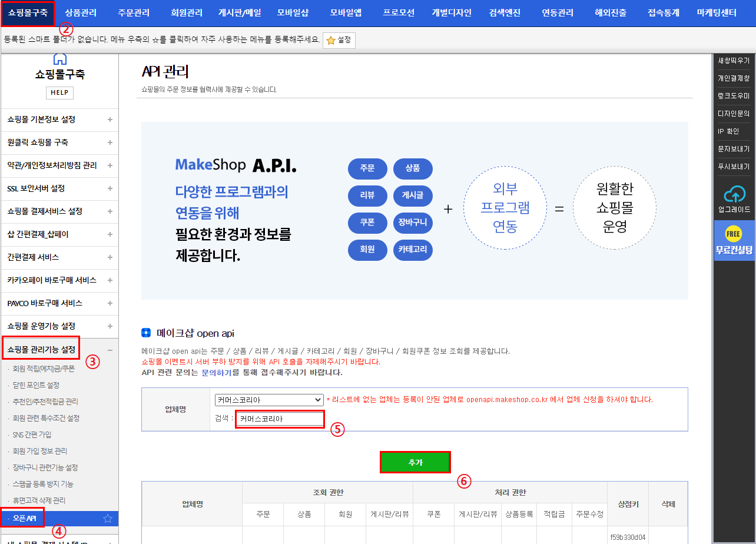This screenshot has height=544, width=756.
Task: Click 새창띄우기 in right sidebar
Action: coord(734,61)
